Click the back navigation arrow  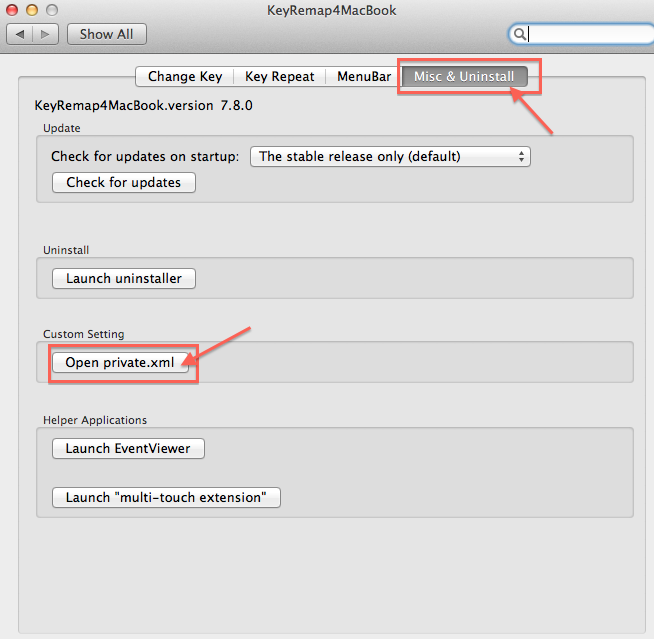(21, 34)
